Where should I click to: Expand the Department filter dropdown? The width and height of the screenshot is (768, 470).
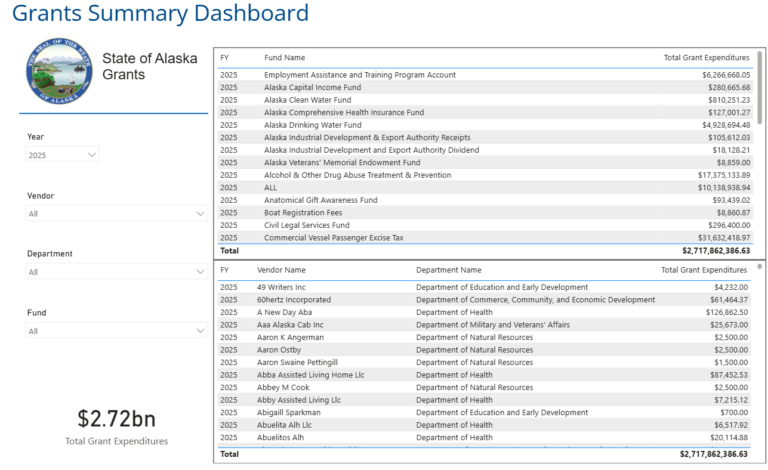[116, 272]
